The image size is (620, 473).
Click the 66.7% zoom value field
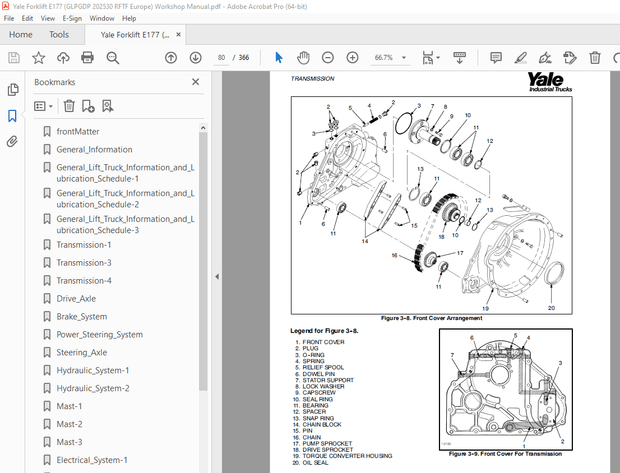click(x=384, y=58)
